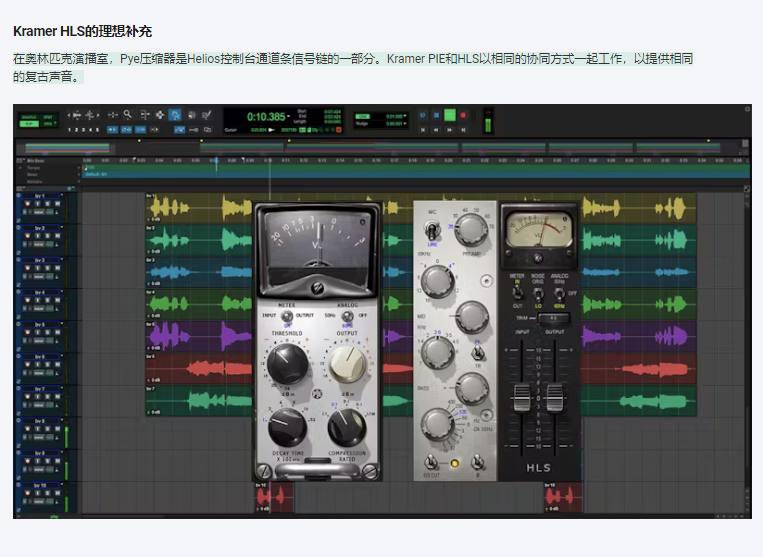This screenshot has width=763, height=557.
Task: Click the main counter 0:10.385 display
Action: pyautogui.click(x=266, y=117)
